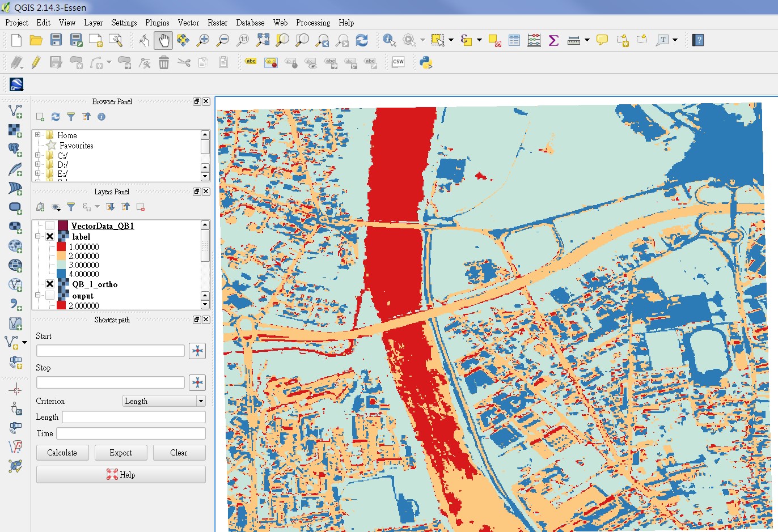Open the CSW catalog client icon
The height and width of the screenshot is (532, 778).
398,62
